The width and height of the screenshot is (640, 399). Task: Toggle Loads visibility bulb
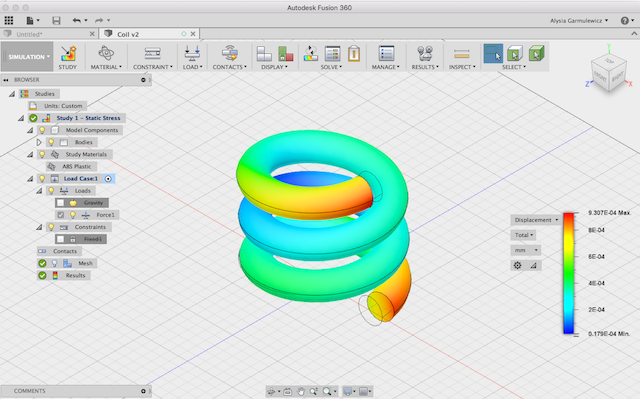(51, 191)
